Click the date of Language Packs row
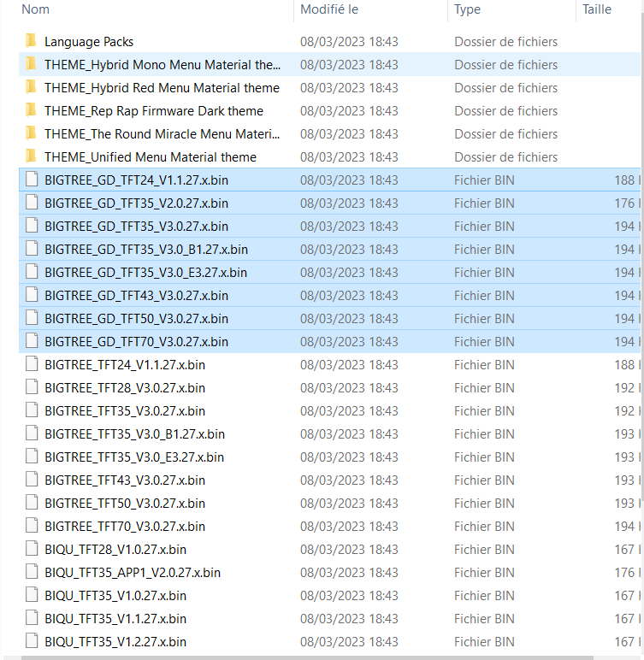 point(349,42)
